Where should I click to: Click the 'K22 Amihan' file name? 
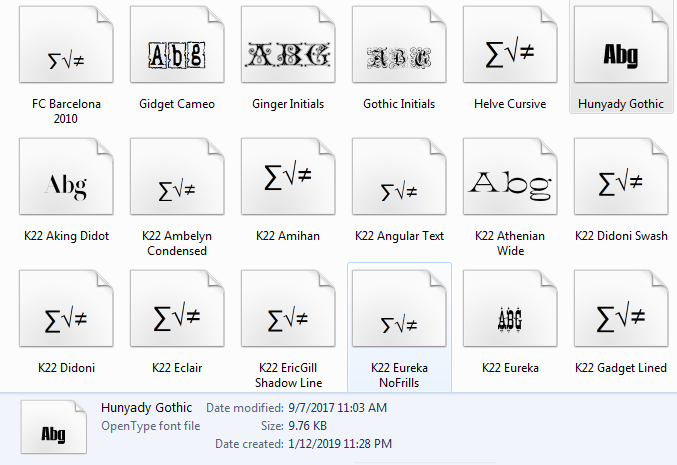(288, 236)
